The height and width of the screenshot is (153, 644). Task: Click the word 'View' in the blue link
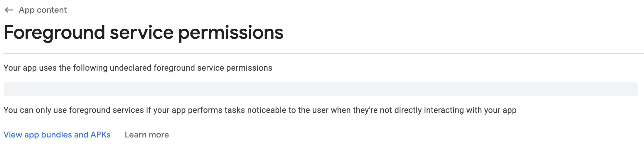pos(13,135)
